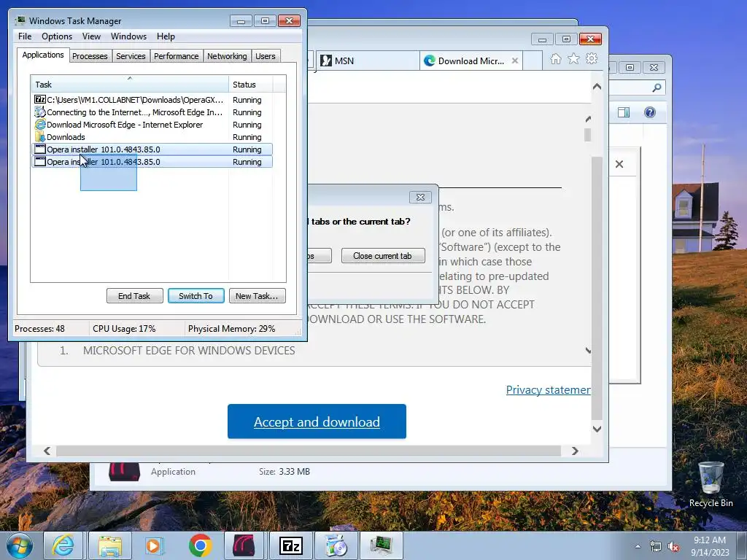Open the Help menu in Task Manager

pos(166,36)
